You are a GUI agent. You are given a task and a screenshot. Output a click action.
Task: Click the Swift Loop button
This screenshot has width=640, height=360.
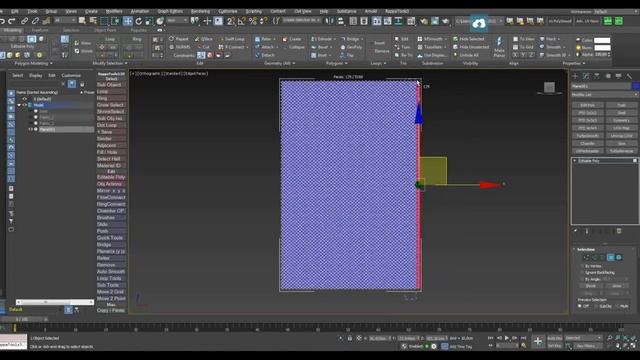pyautogui.click(x=231, y=39)
